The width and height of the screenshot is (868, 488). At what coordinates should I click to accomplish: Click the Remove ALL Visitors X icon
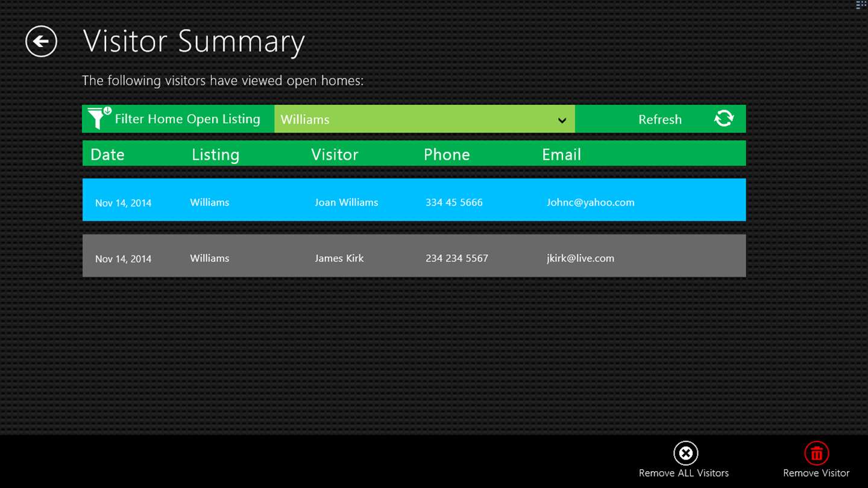tap(685, 453)
